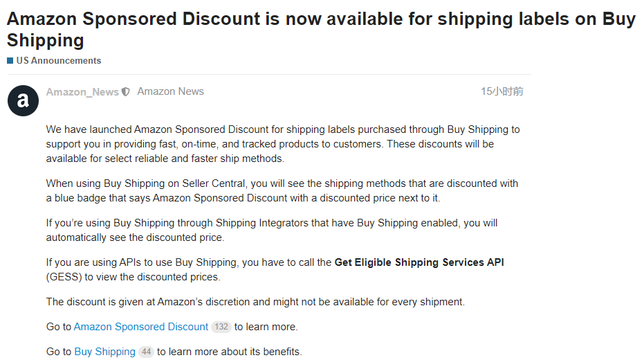
Task: Click the blue square US Announcements category badge
Action: click(x=10, y=61)
